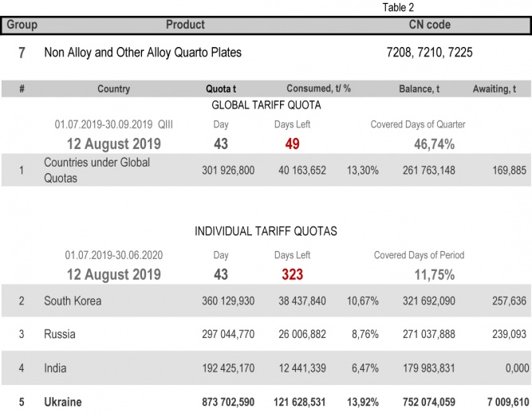This screenshot has width=532, height=413.
Task: Click the 46,74% covered days value
Action: coord(434,144)
